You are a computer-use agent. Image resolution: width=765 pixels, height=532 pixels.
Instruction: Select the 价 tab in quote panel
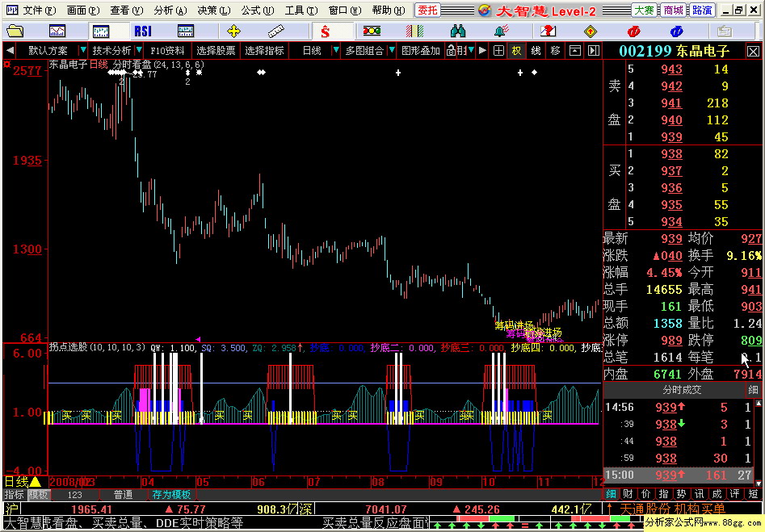pos(646,494)
